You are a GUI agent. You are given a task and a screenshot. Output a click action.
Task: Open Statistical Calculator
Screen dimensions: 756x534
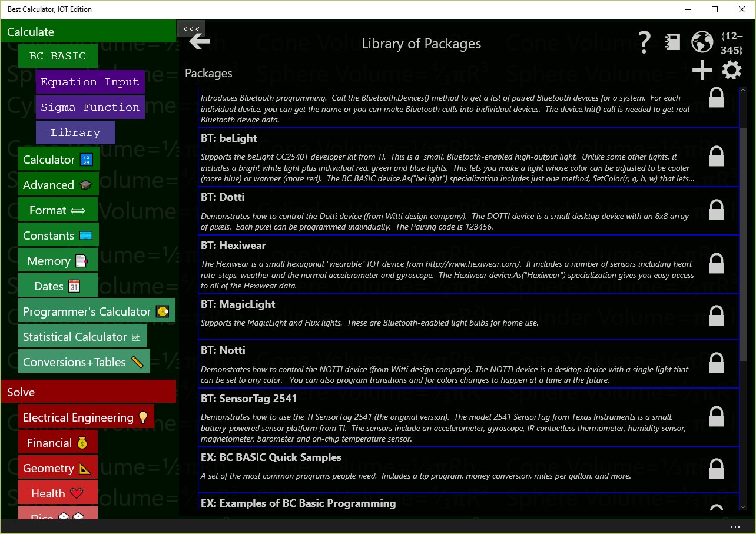point(82,337)
